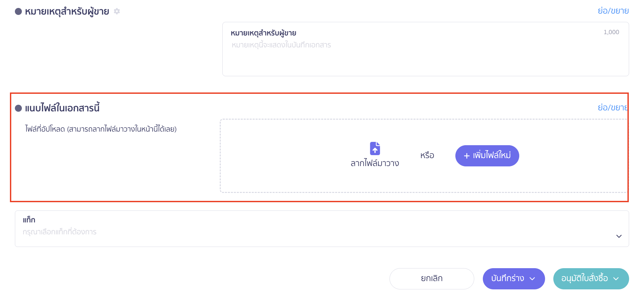Expand the แท็ก dropdown chevron
The height and width of the screenshot is (297, 644).
[619, 236]
